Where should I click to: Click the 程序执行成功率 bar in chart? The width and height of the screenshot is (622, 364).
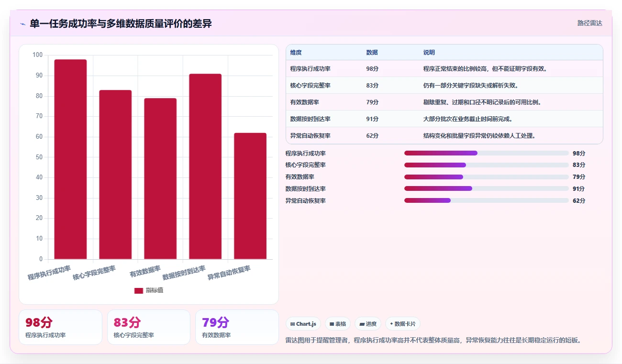(x=70, y=159)
